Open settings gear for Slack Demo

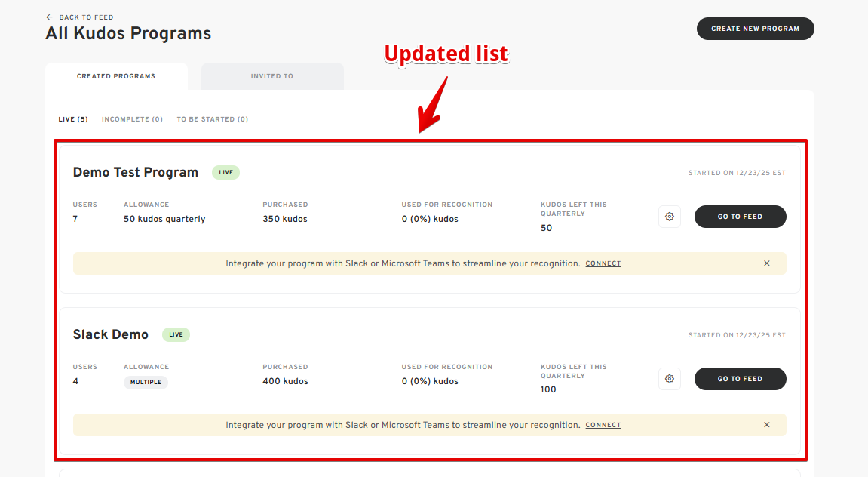[669, 379]
